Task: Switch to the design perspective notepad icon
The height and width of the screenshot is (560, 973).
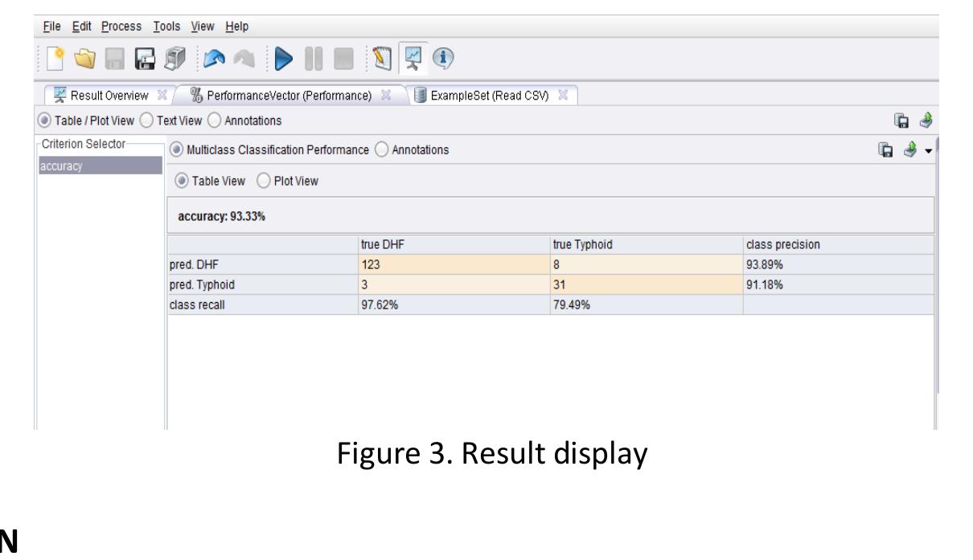Action: point(382,59)
